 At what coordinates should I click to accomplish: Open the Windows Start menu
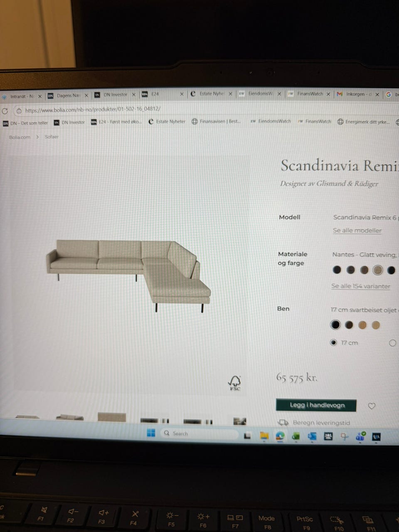[151, 433]
